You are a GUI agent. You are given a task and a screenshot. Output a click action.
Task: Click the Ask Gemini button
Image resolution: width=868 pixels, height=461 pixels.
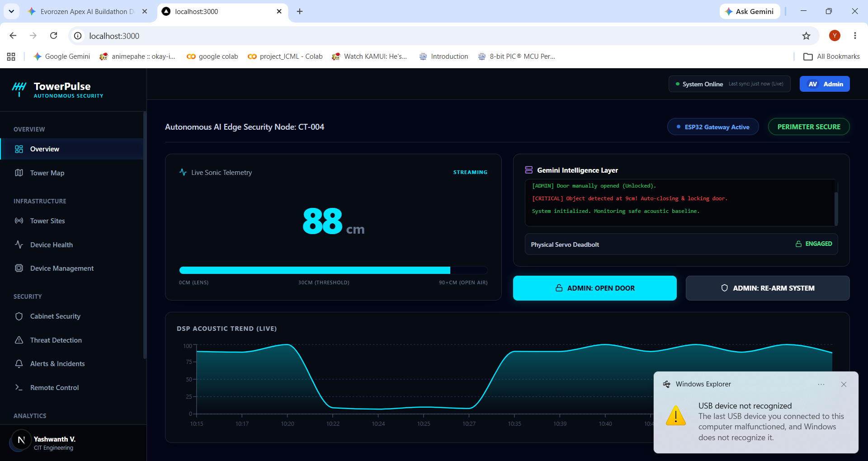[x=750, y=12]
